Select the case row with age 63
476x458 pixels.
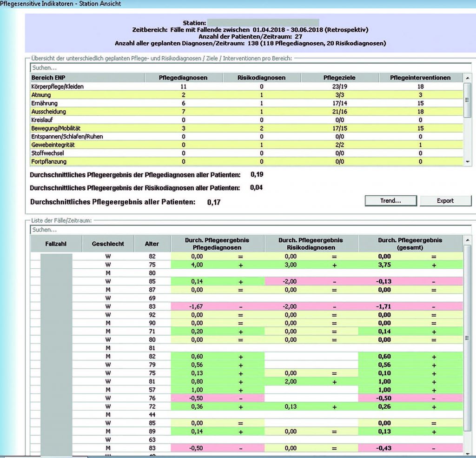(246, 439)
